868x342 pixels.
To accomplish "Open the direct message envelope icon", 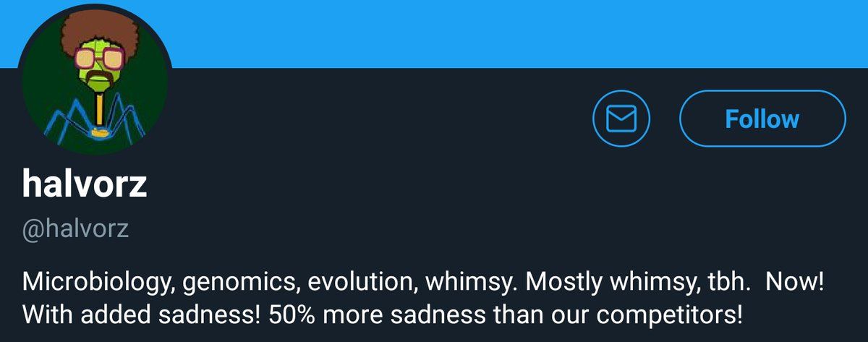I will coord(621,119).
